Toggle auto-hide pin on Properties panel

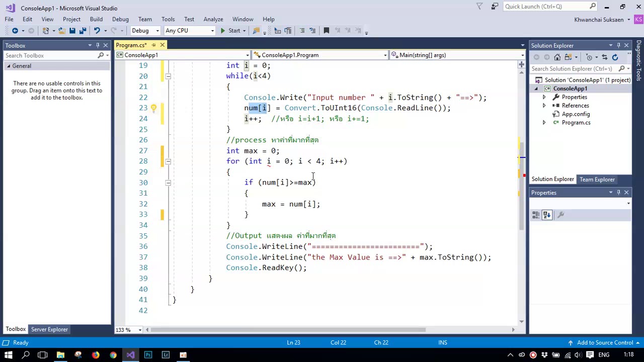tap(618, 193)
